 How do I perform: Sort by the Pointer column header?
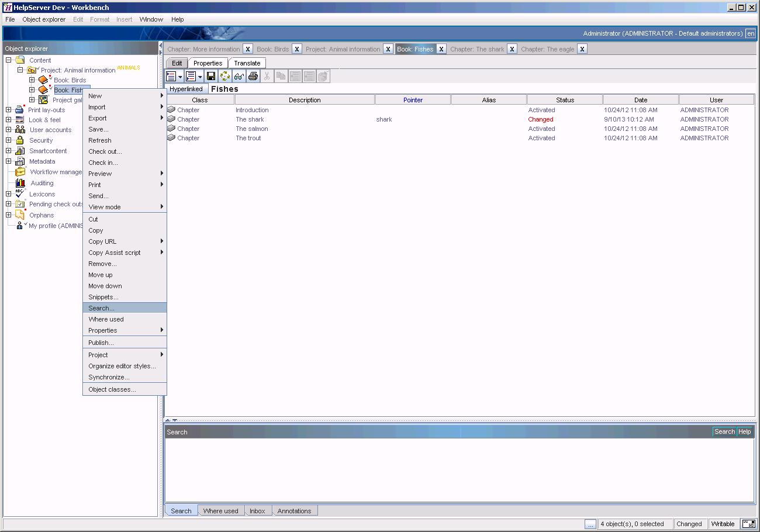click(413, 100)
